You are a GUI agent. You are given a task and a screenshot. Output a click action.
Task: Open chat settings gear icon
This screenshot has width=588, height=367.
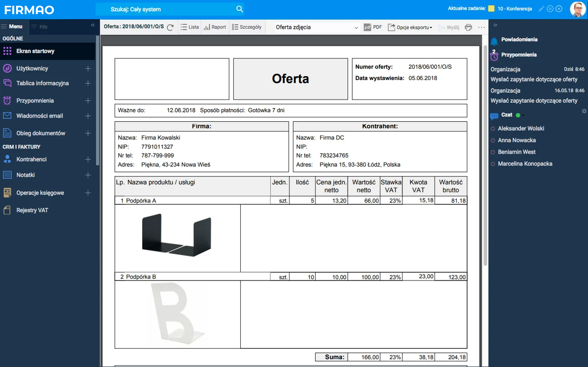pyautogui.click(x=584, y=111)
